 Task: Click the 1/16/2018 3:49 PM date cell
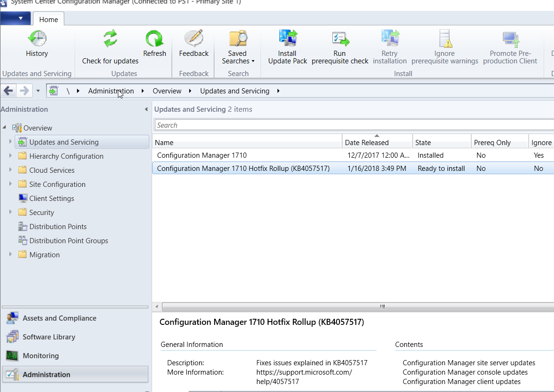point(377,169)
